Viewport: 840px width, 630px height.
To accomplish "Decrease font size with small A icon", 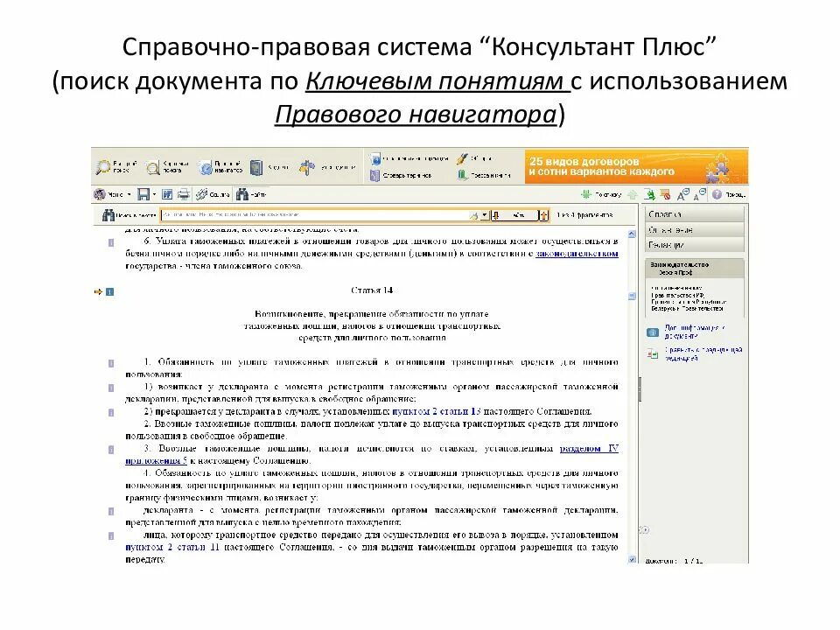I will pyautogui.click(x=699, y=194).
